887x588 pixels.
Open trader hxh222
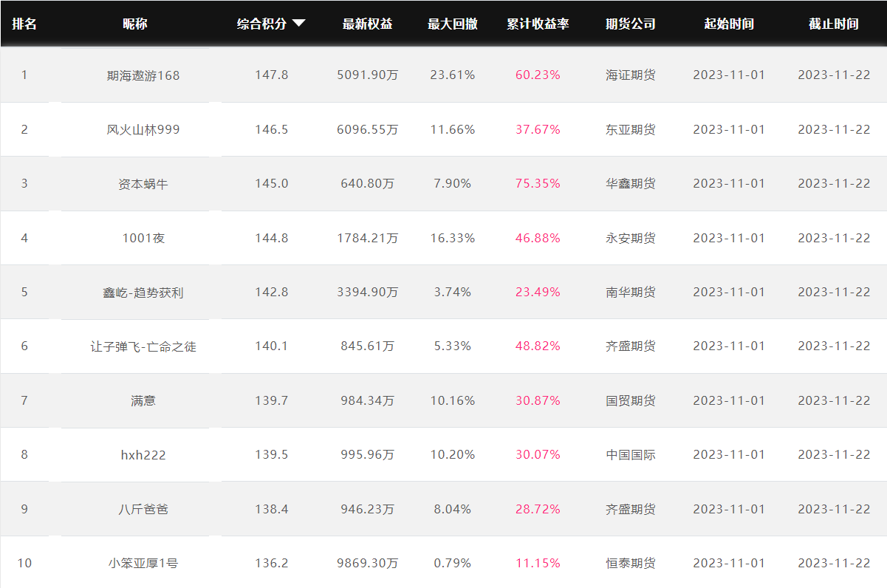coord(143,454)
